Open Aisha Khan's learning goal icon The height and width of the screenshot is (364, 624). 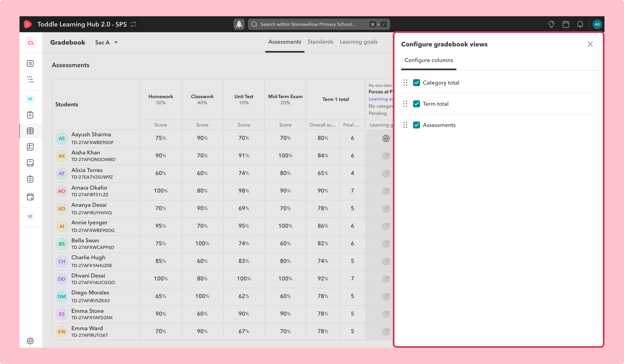(386, 156)
